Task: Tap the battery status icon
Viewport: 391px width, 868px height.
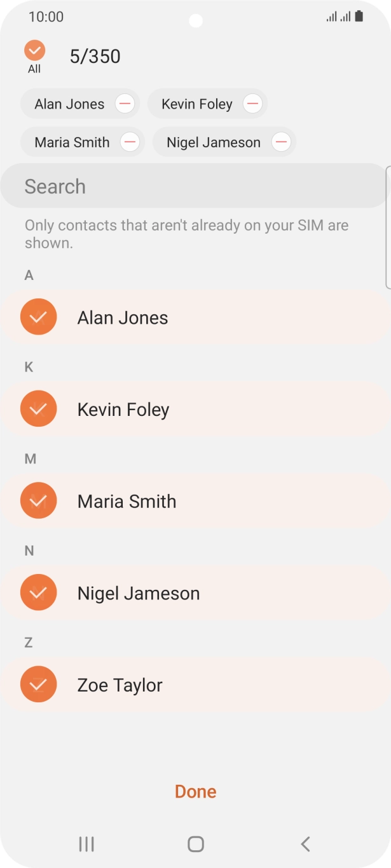Action: [359, 17]
